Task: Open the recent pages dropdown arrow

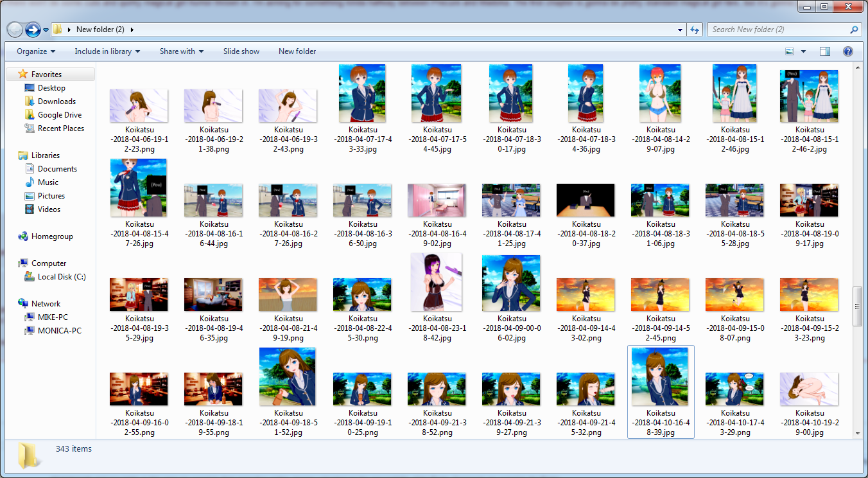Action: point(46,30)
